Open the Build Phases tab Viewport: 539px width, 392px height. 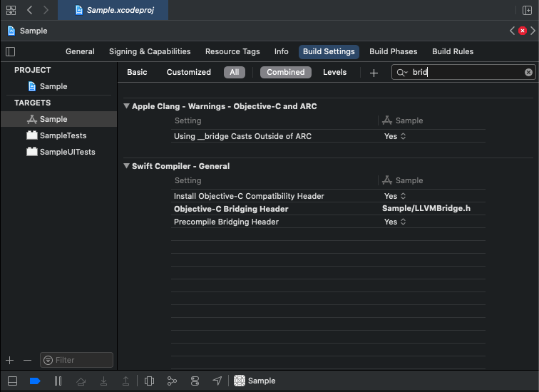pyautogui.click(x=394, y=51)
